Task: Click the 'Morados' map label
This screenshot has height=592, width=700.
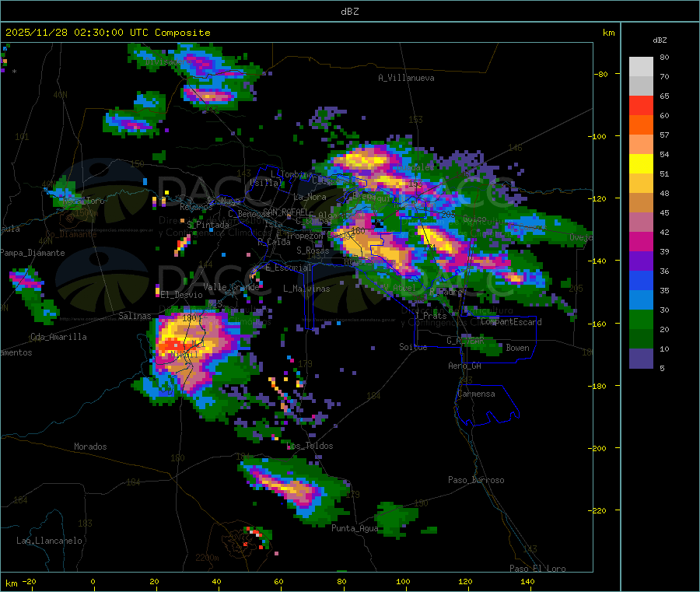Action: pyautogui.click(x=90, y=447)
